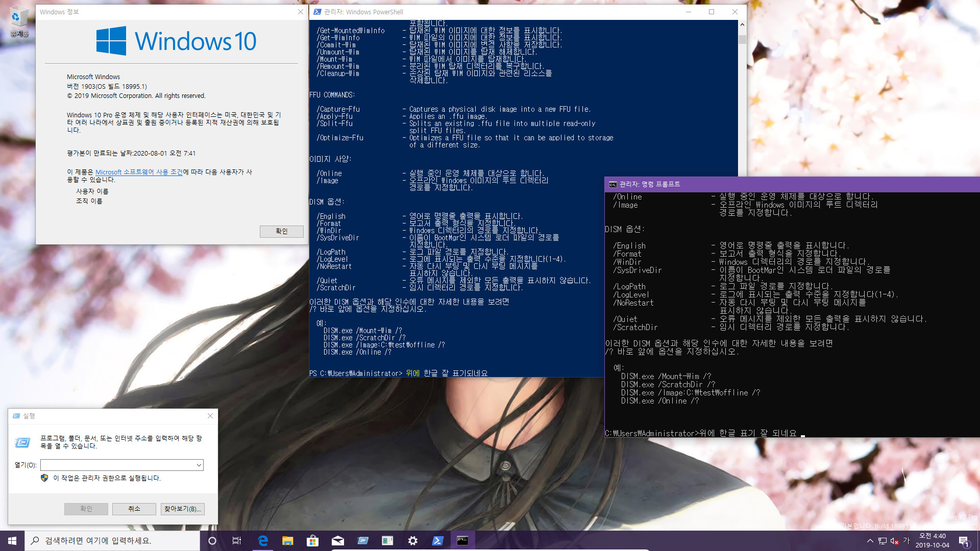Click 'DISM.exe /Online /?' in Command Prompt
Image resolution: width=980 pixels, height=551 pixels.
coord(660,401)
